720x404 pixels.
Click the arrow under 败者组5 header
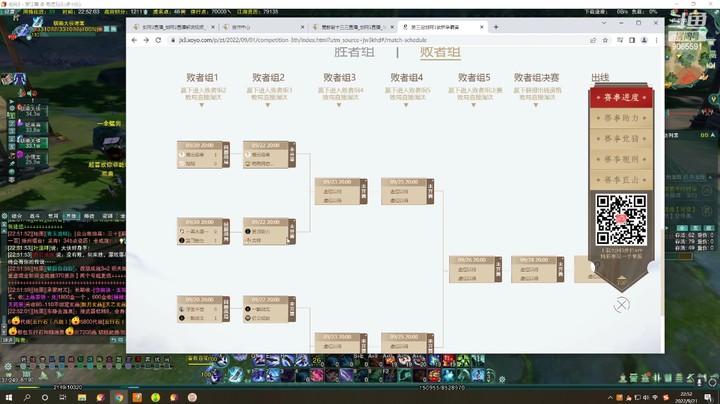473,105
